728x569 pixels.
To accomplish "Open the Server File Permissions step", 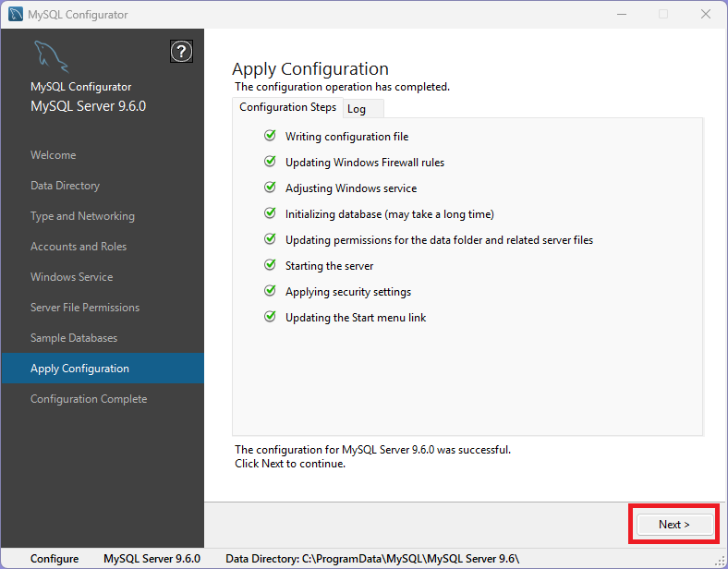I will 85,308.
